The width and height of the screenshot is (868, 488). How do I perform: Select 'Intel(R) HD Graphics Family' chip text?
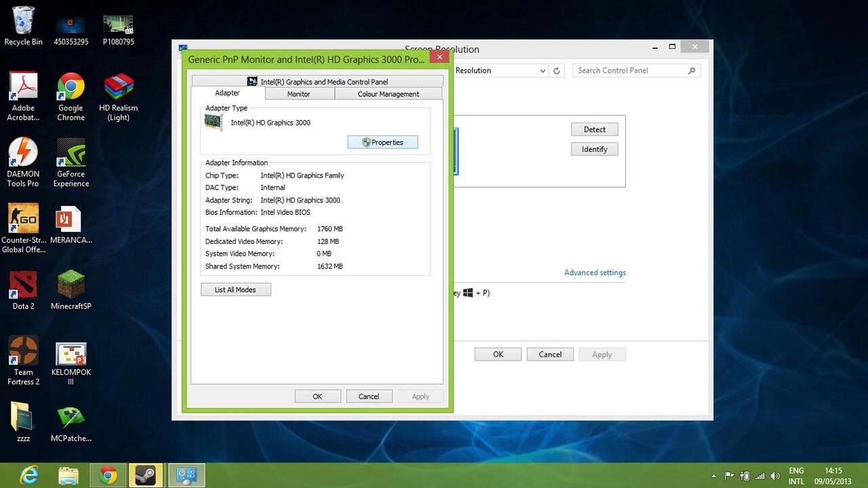tap(302, 176)
